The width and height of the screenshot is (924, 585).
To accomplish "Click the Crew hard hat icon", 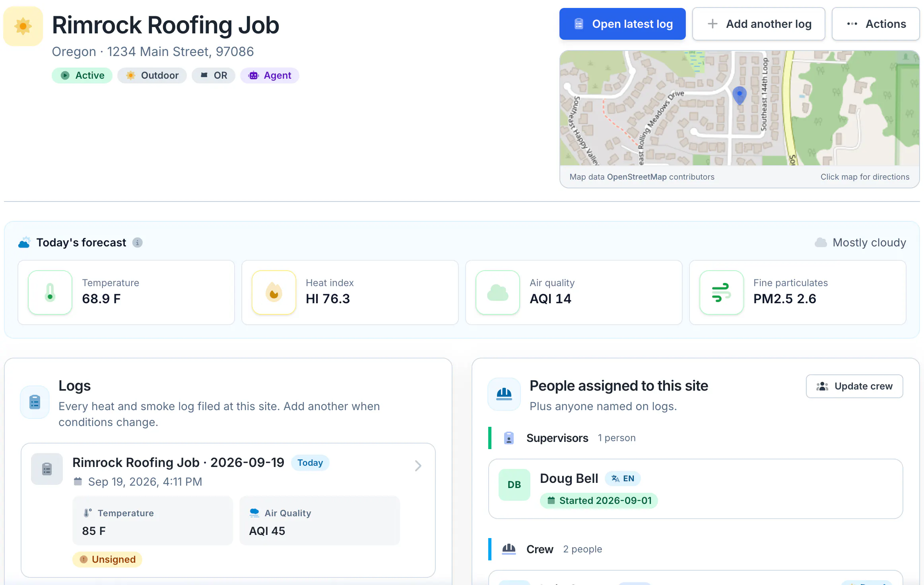I will (x=509, y=549).
